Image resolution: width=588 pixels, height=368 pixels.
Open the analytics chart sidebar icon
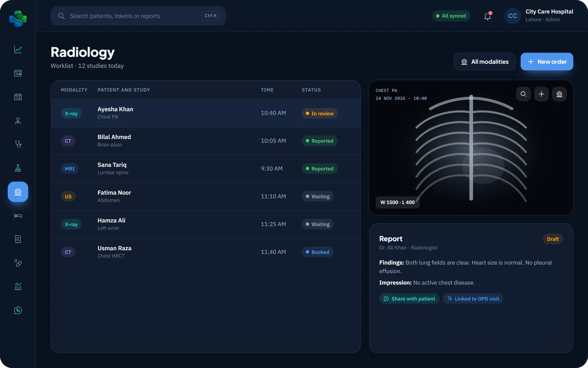[18, 50]
